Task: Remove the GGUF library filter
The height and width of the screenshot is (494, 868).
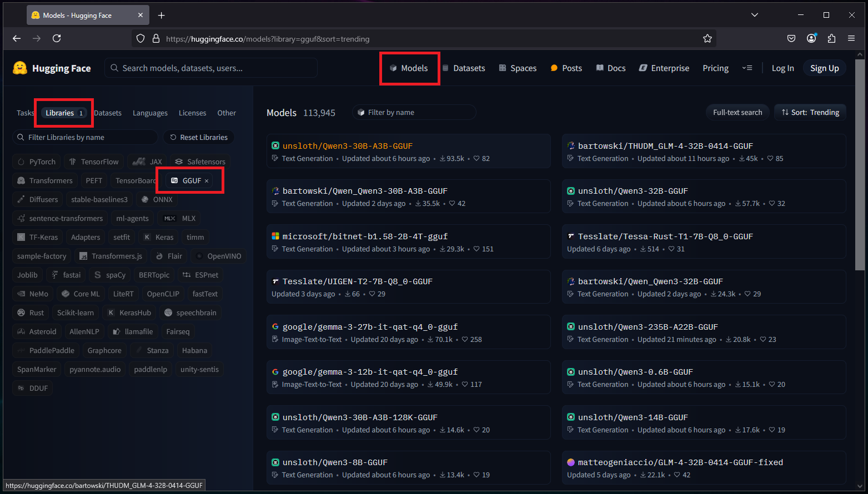Action: 207,181
